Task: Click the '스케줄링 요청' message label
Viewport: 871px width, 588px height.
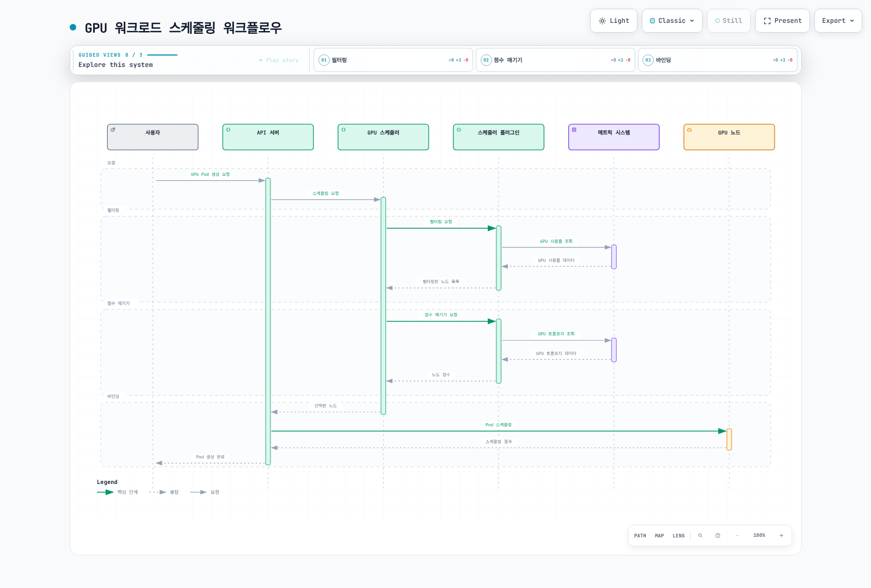Action: point(326,193)
